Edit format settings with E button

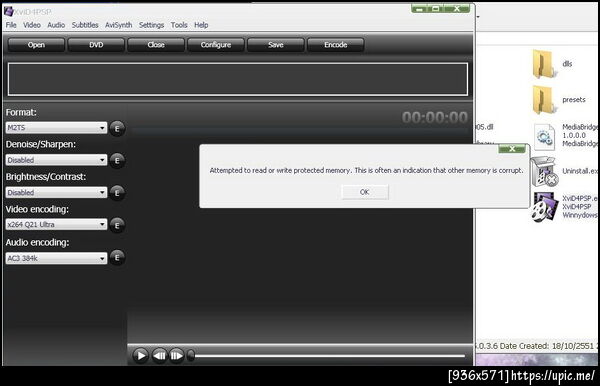[117, 128]
